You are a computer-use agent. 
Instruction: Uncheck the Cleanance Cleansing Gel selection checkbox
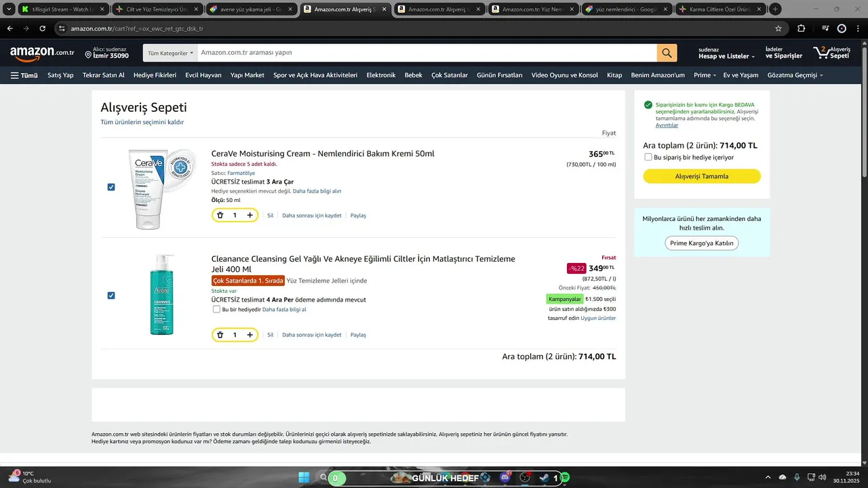(x=111, y=296)
